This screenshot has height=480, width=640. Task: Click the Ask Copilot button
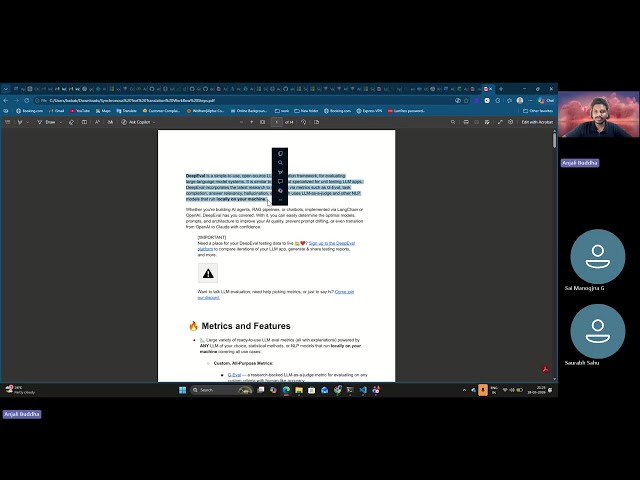pyautogui.click(x=137, y=122)
